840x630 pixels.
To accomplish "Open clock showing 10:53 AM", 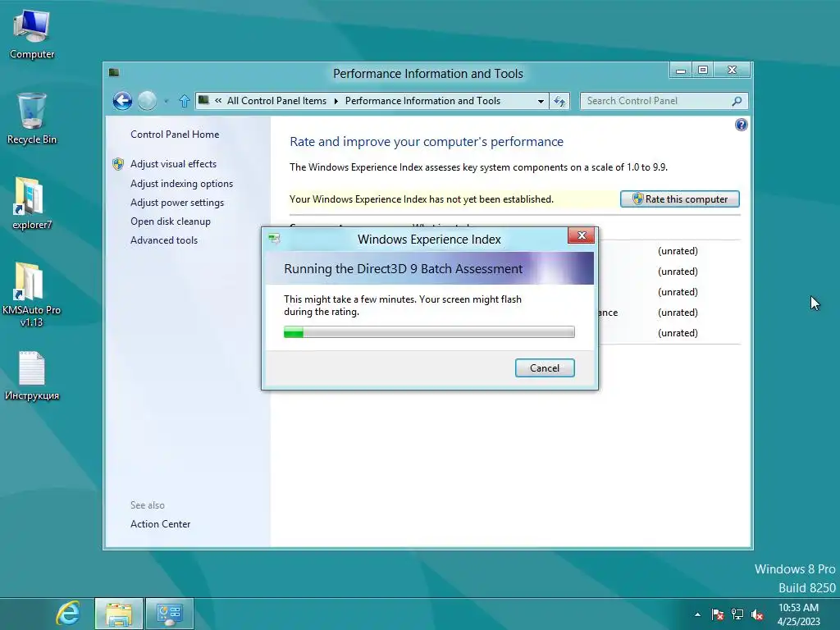I will [798, 614].
